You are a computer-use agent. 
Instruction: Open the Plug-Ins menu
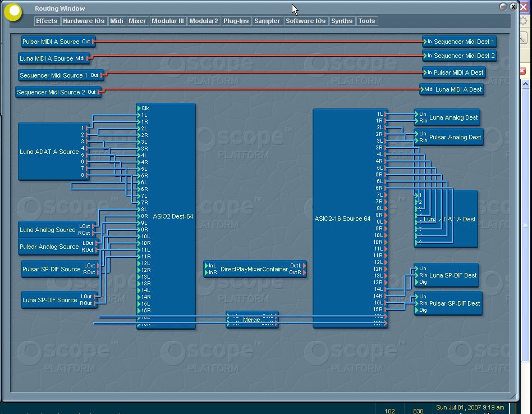click(236, 21)
